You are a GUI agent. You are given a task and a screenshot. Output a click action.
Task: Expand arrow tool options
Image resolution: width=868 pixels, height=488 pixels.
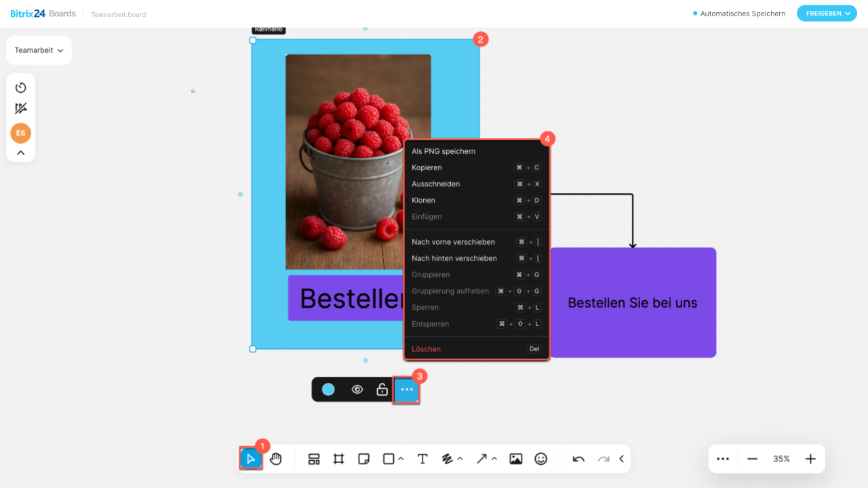[x=494, y=459]
